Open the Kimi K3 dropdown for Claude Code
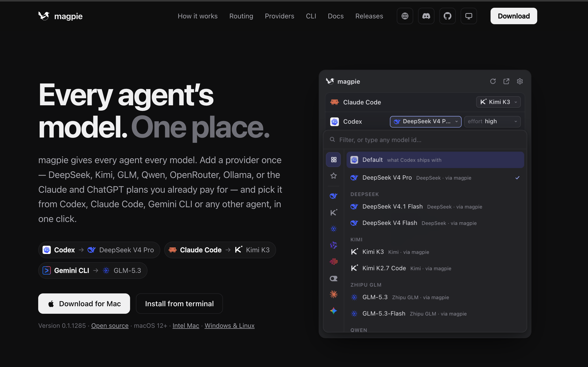Screen dimensions: 588x367 tap(498, 102)
